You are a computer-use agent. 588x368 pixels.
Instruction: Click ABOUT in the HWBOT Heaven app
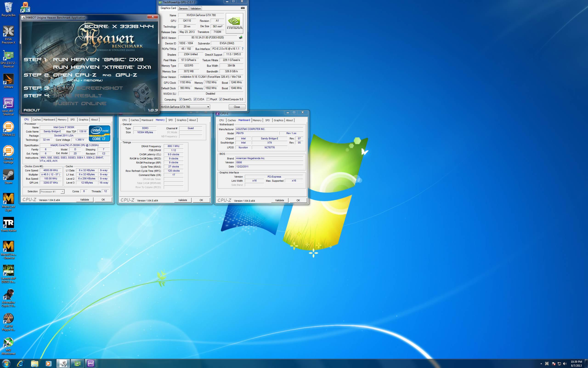tap(32, 110)
